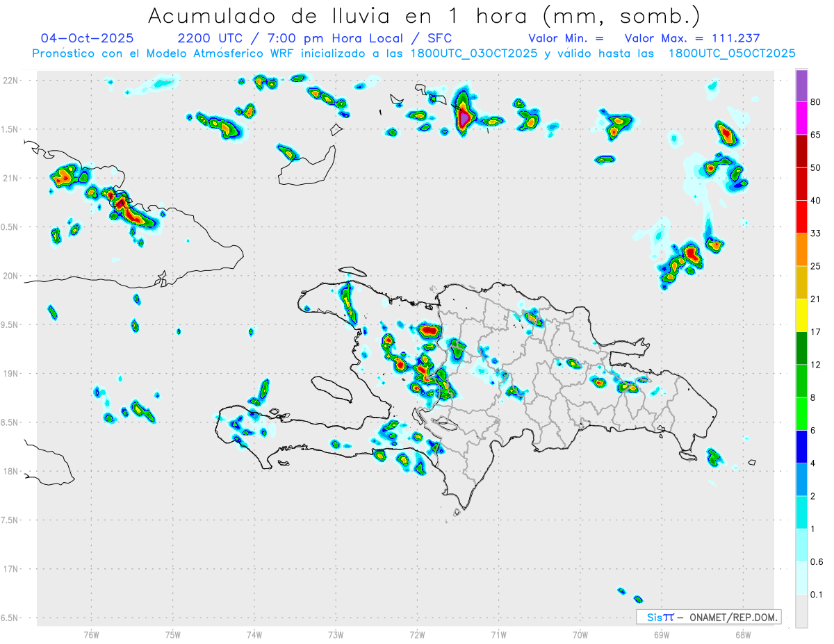Select the magenta legend segment between 65 and 80
834x644 pixels.
point(801,119)
